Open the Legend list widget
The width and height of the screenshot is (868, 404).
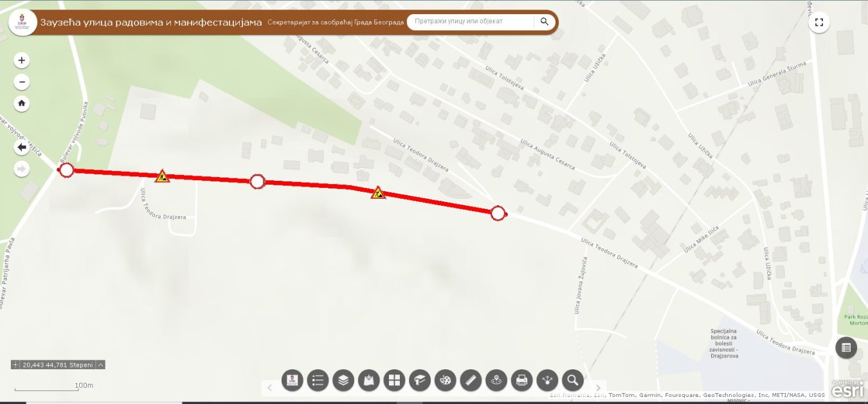pos(318,380)
